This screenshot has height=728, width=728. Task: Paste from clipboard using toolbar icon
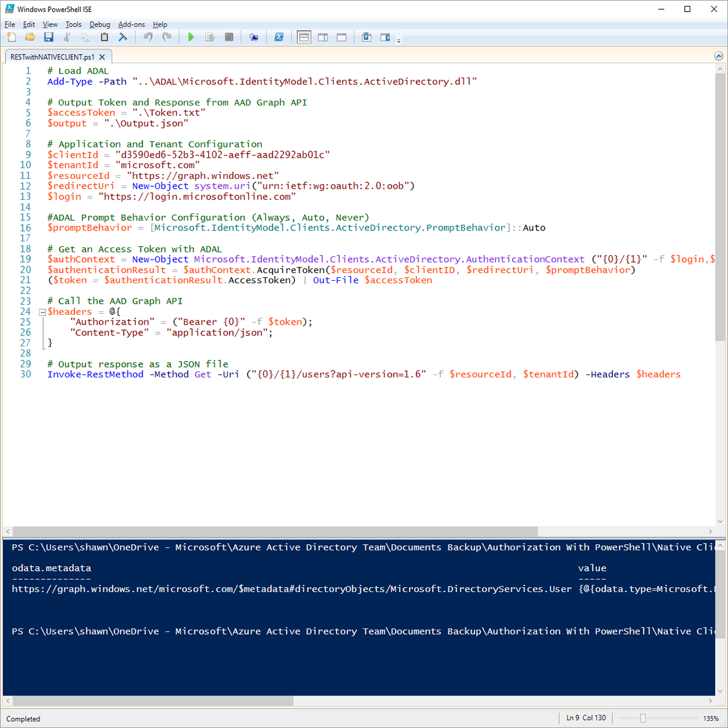(x=104, y=38)
